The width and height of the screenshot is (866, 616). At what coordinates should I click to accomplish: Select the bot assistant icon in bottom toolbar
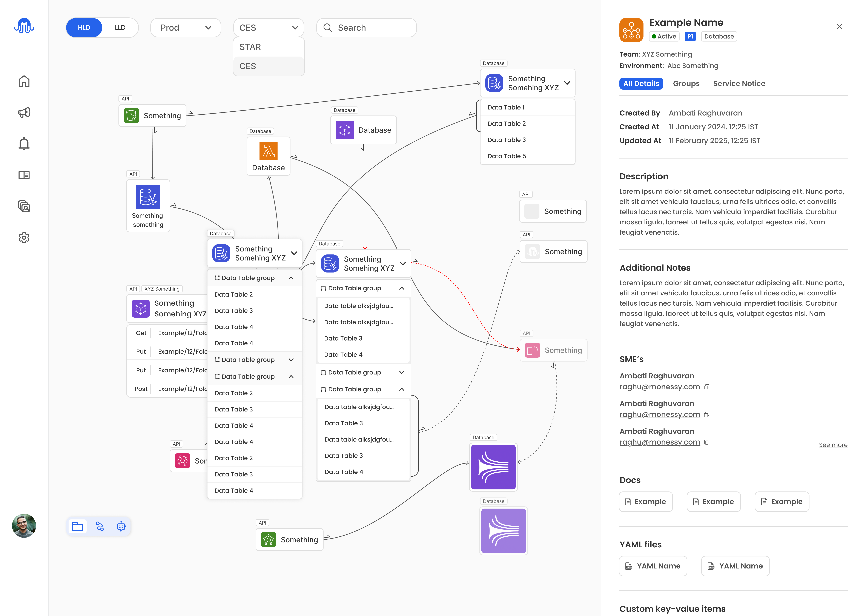(x=121, y=527)
